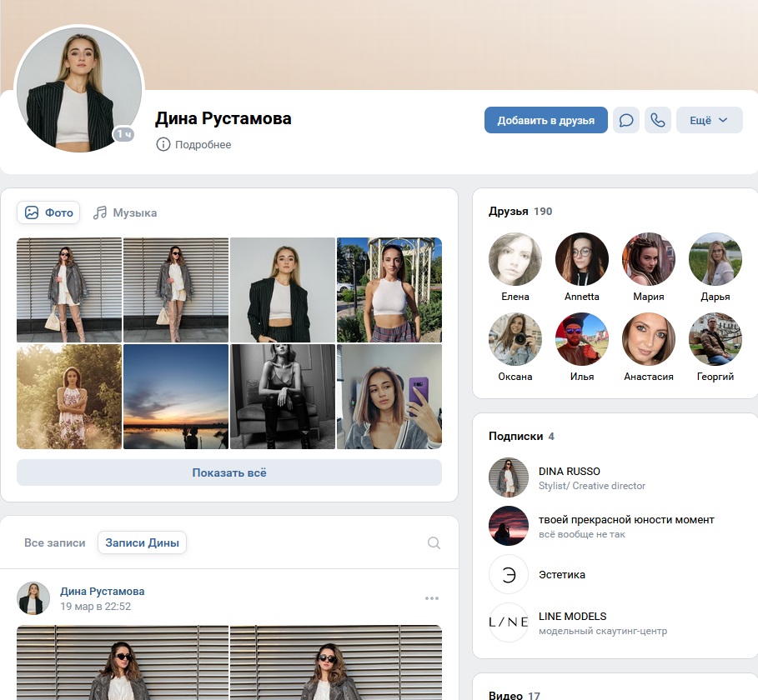Open friend Дарья's avatar

(x=715, y=259)
